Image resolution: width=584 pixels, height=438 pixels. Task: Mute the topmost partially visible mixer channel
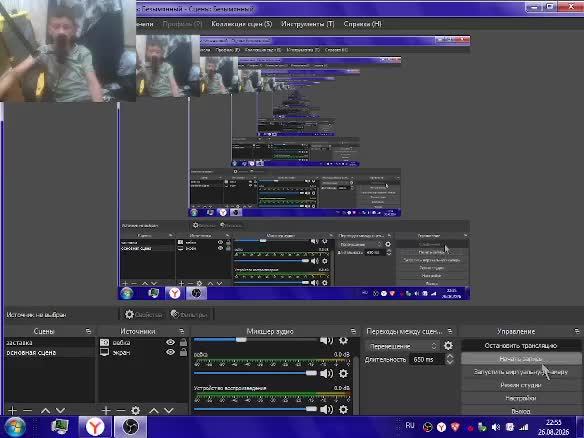click(x=327, y=340)
